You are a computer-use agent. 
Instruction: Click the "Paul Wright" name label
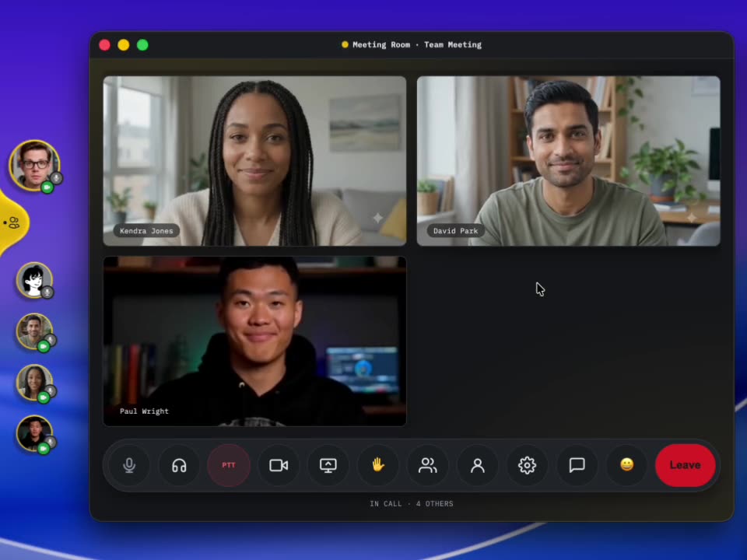coord(144,411)
